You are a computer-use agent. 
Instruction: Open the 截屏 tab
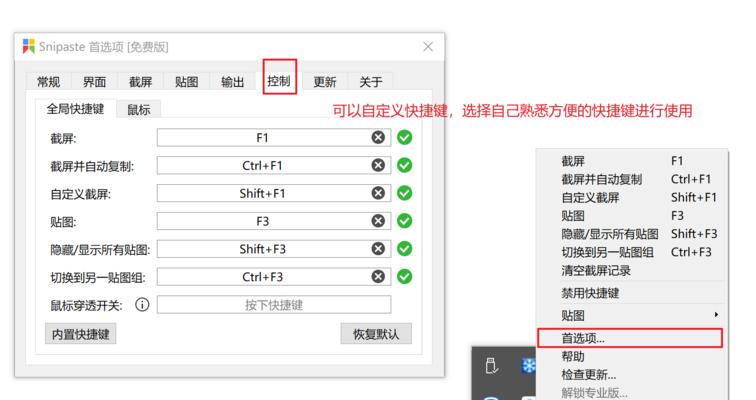point(140,82)
